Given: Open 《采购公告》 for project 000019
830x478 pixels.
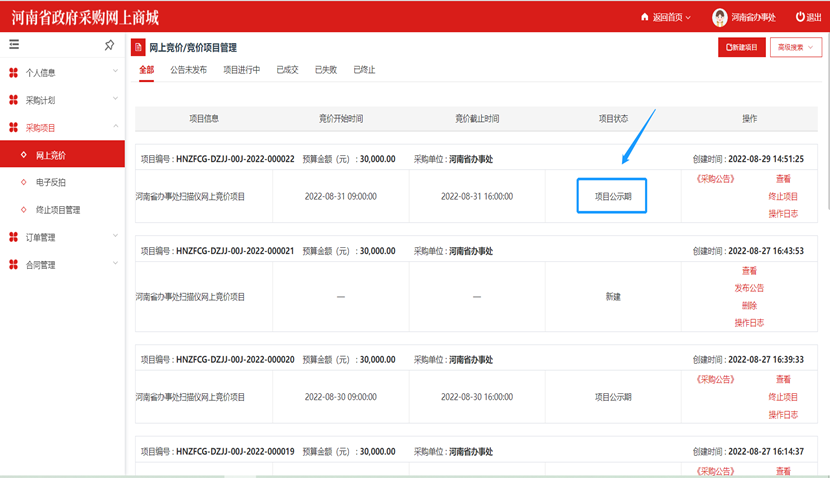Looking at the screenshot, I should pyautogui.click(x=715, y=471).
